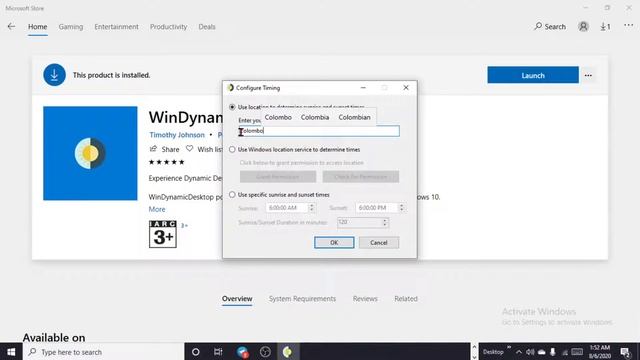This screenshot has width=640, height=360.
Task: Open the Microsoft Store Search
Action: 550,27
